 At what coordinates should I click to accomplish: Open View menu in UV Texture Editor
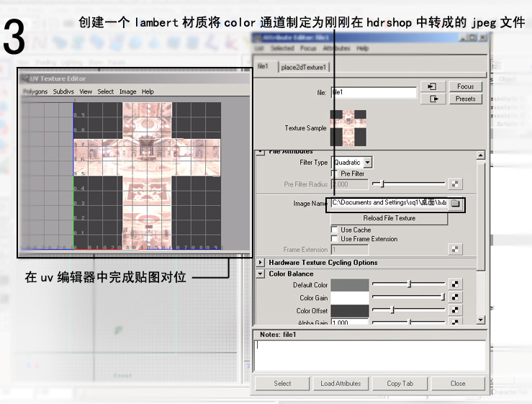pyautogui.click(x=86, y=91)
